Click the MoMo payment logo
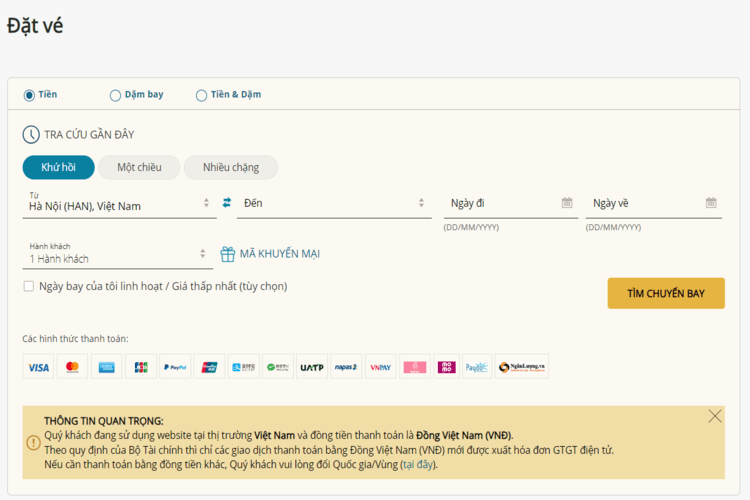The image size is (750, 500). pyautogui.click(x=448, y=367)
